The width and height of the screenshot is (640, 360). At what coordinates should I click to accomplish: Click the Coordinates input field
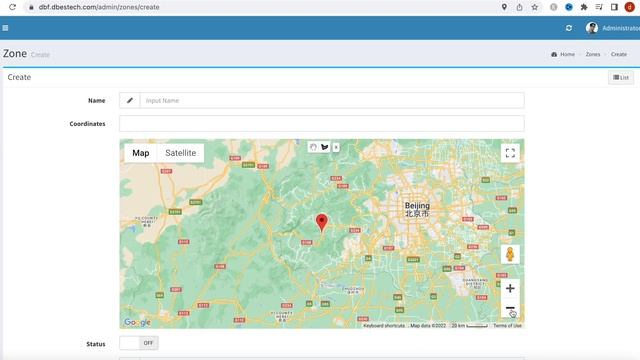322,124
